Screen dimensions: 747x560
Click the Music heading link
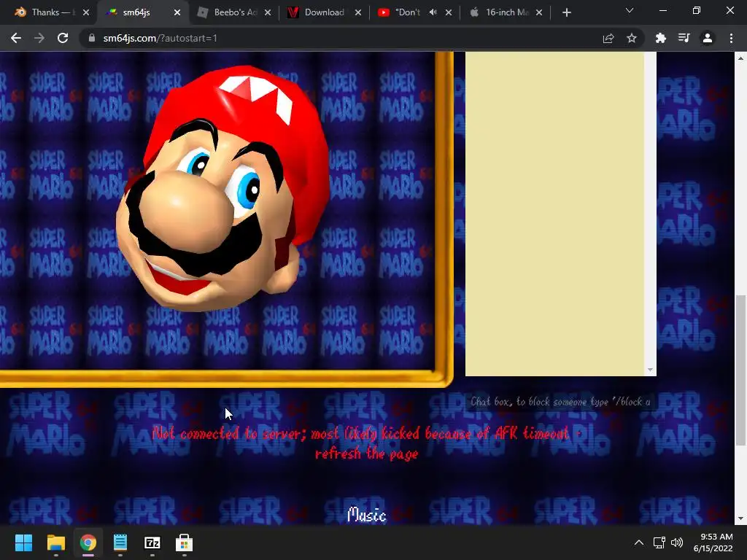[366, 515]
